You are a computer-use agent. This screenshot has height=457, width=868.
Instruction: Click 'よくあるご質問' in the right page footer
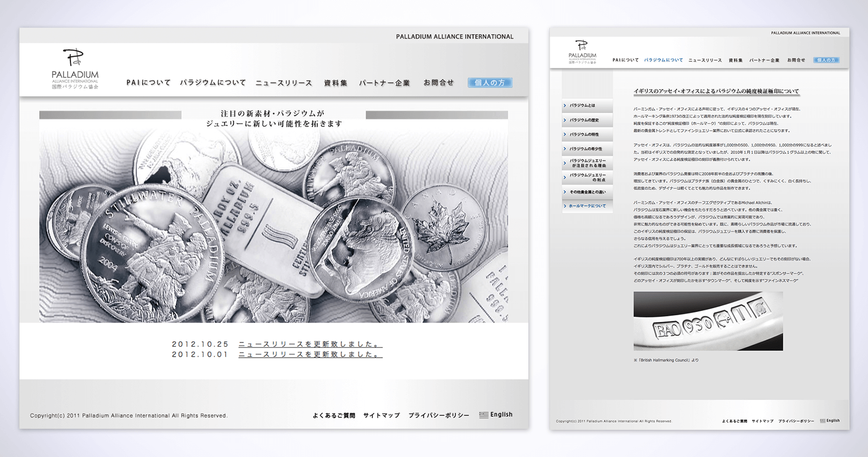735,421
